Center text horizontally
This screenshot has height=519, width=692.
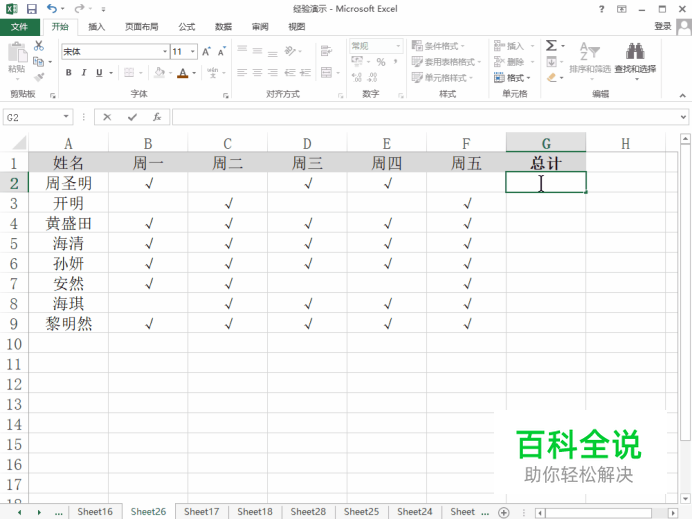tap(257, 72)
